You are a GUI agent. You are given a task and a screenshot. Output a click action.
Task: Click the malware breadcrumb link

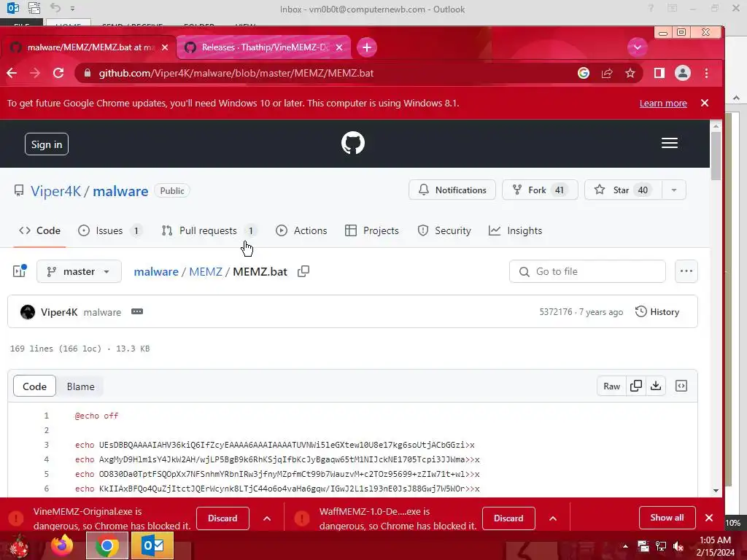pos(156,271)
